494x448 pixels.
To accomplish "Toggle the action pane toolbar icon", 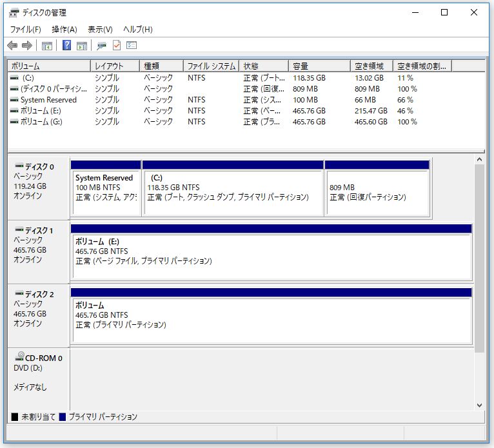I will click(x=82, y=46).
